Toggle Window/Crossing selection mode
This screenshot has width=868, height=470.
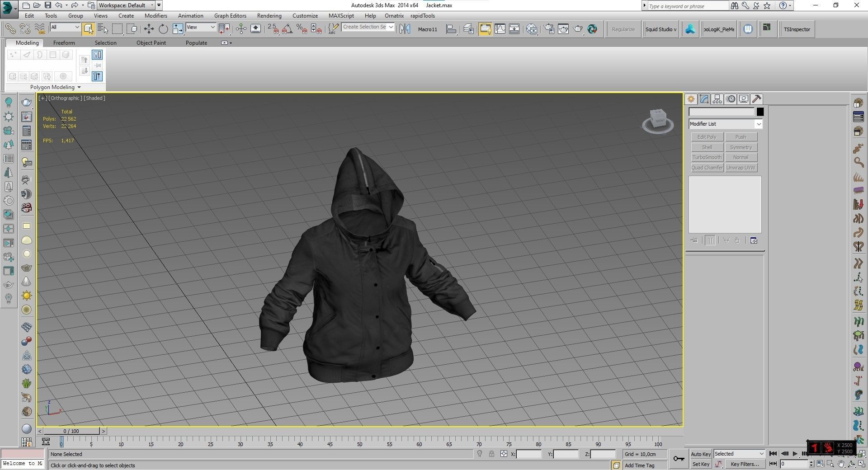(x=132, y=29)
